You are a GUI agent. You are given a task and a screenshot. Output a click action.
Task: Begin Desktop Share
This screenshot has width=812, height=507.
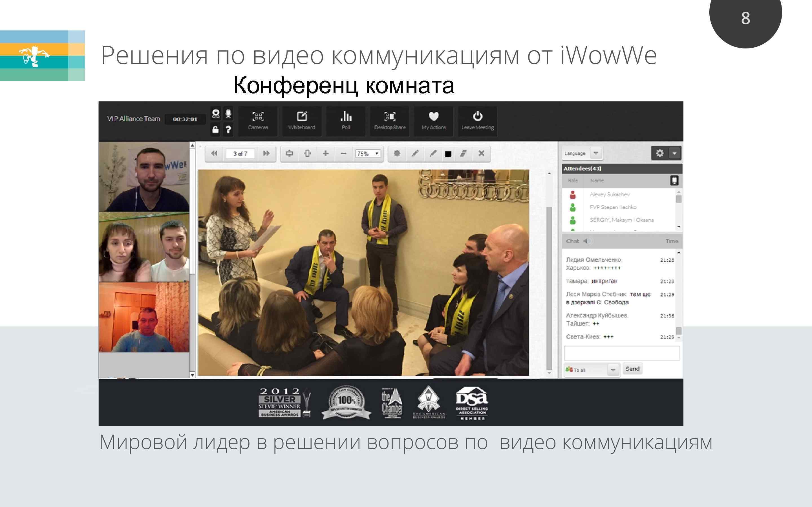click(x=390, y=121)
